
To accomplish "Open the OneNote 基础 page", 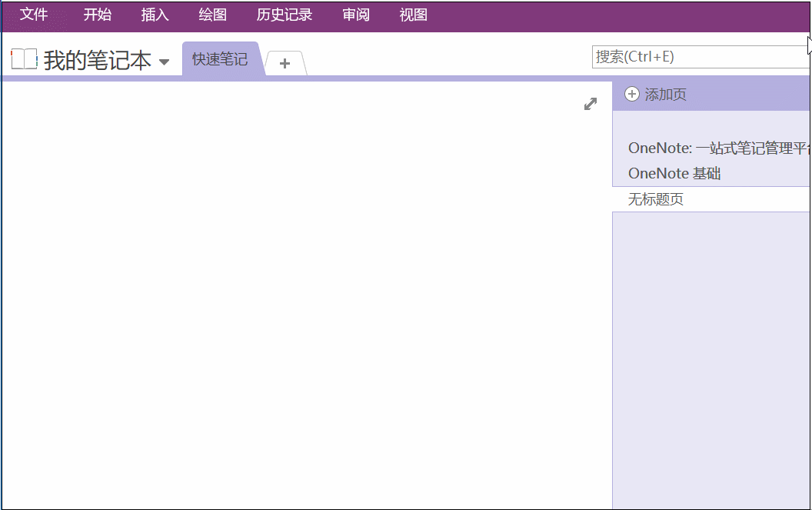I will [674, 174].
